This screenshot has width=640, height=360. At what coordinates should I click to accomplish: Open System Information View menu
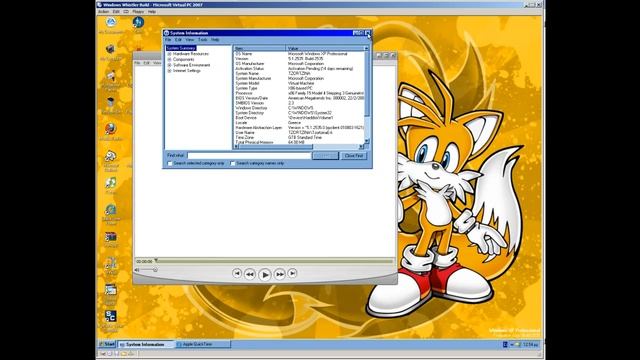190,40
